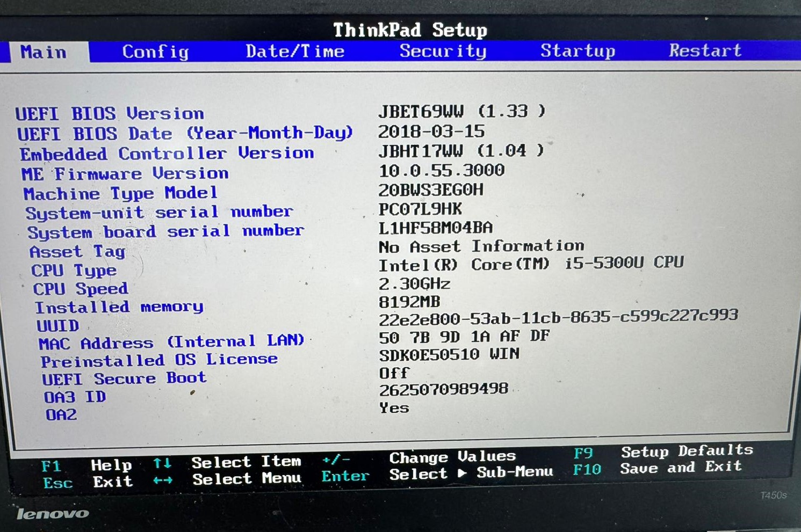Select the BIOS date 2018-03-15

[431, 131]
